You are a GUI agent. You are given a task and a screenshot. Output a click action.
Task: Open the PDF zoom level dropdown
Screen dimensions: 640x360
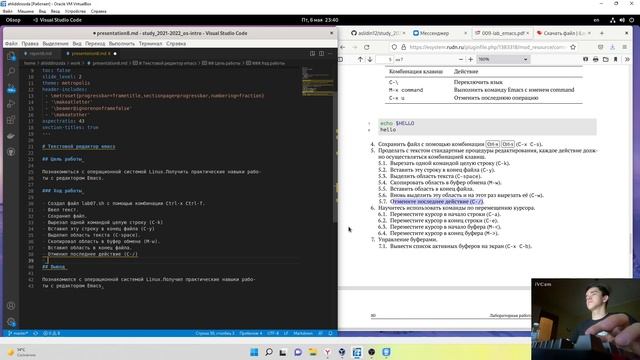503,60
